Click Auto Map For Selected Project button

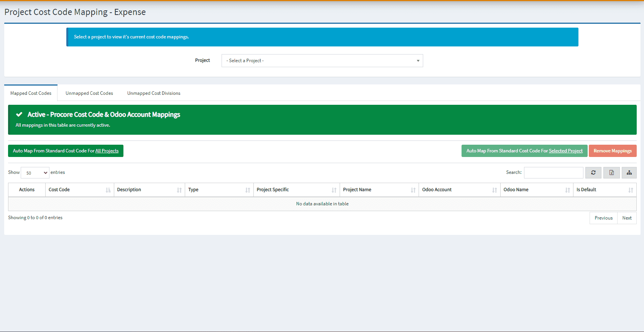524,151
